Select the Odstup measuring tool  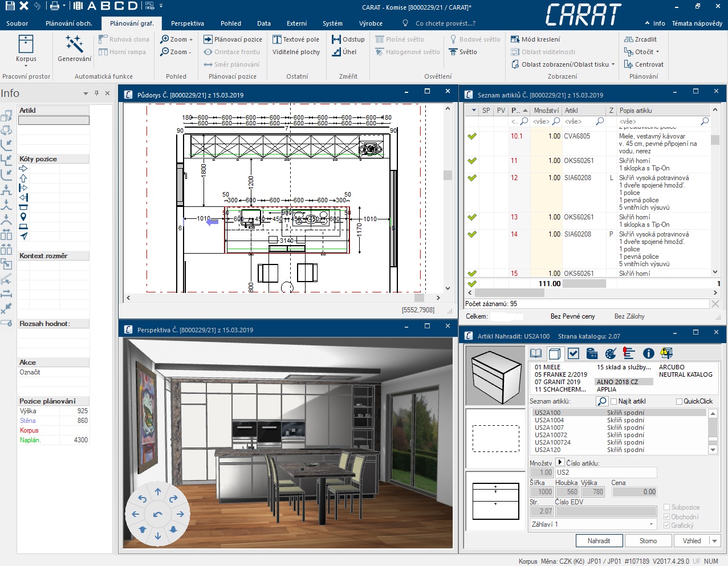pyautogui.click(x=348, y=39)
